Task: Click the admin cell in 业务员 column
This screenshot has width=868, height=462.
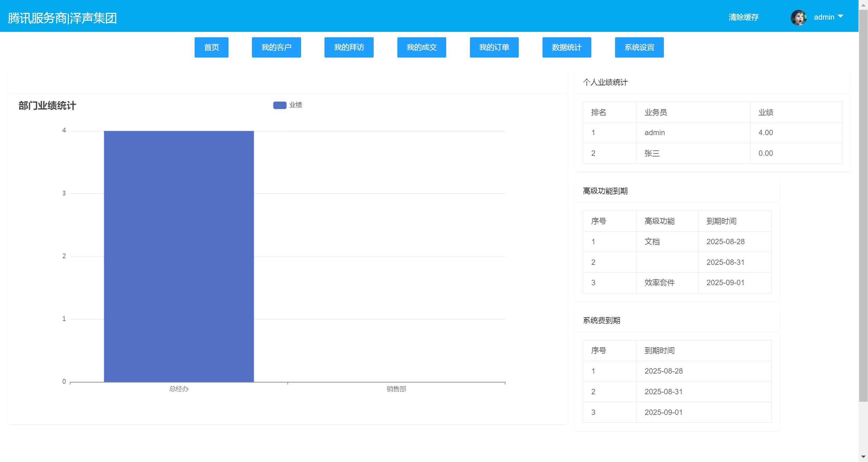Action: [693, 133]
